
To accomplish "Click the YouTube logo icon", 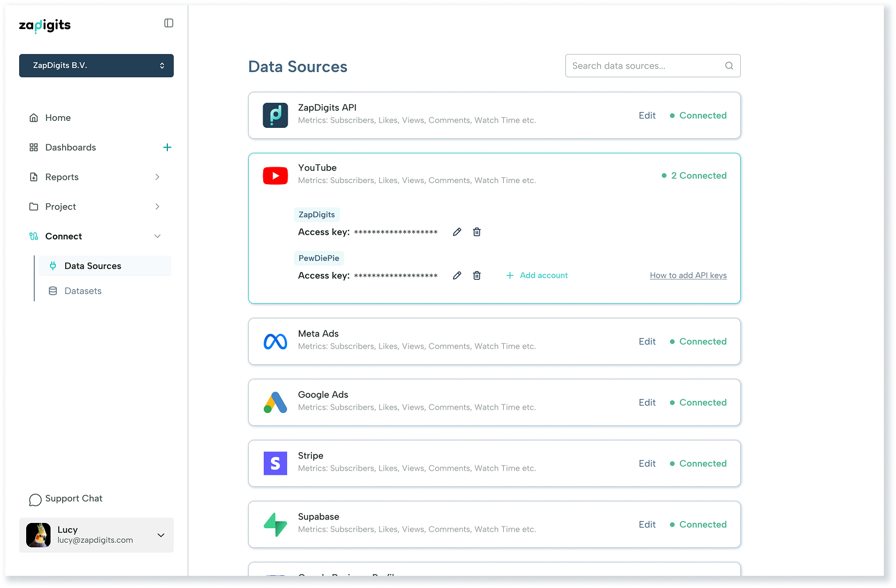I will click(x=275, y=175).
